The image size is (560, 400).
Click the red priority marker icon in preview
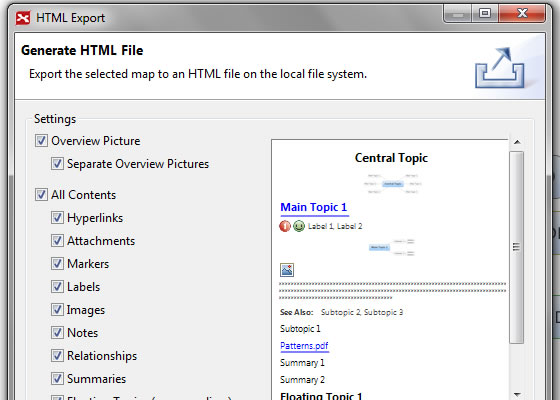(x=285, y=226)
